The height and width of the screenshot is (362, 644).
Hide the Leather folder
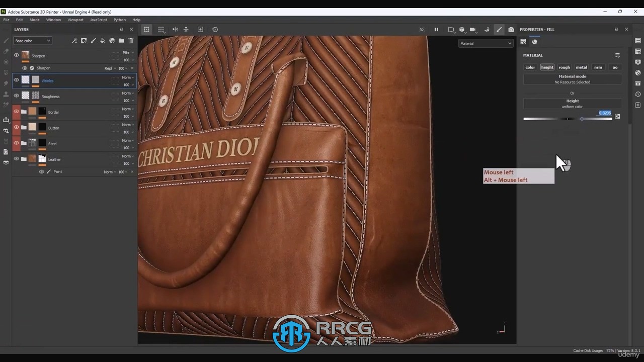click(16, 159)
